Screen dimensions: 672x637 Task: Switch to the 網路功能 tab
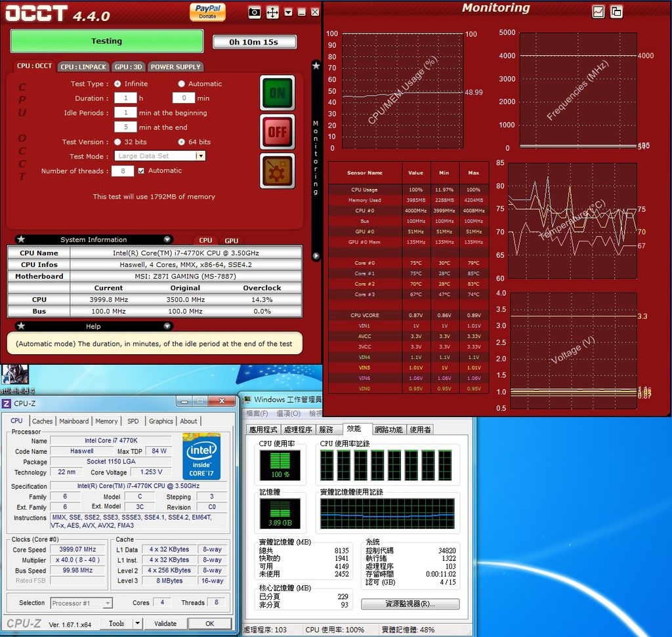point(388,430)
